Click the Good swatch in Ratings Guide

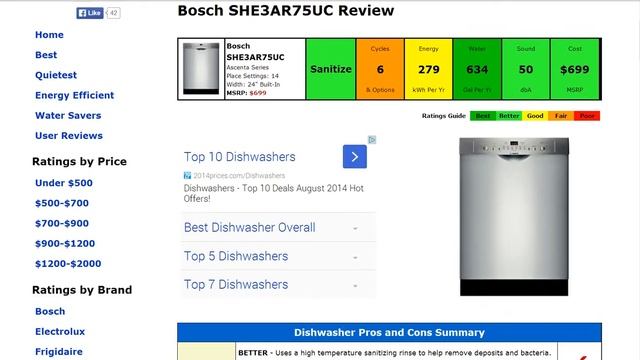[535, 116]
